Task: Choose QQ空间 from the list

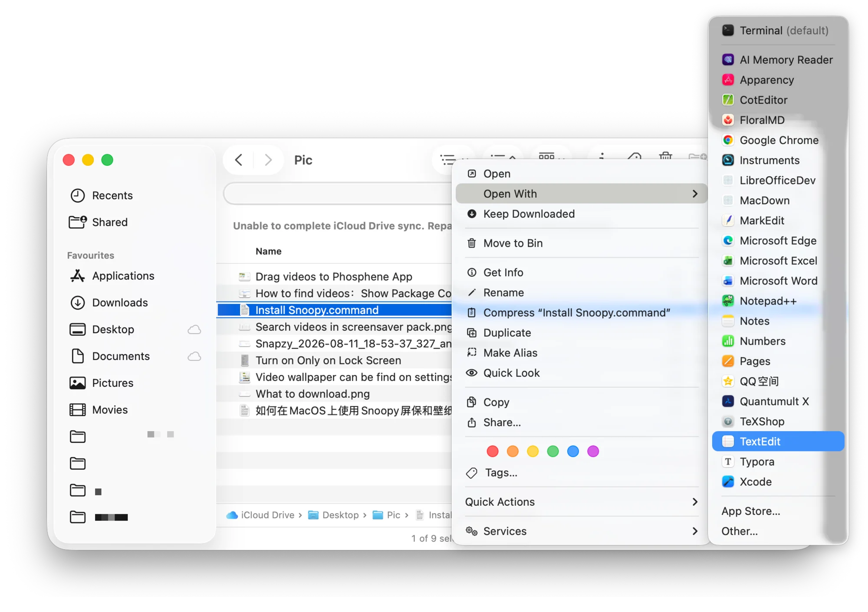Action: [x=778, y=381]
